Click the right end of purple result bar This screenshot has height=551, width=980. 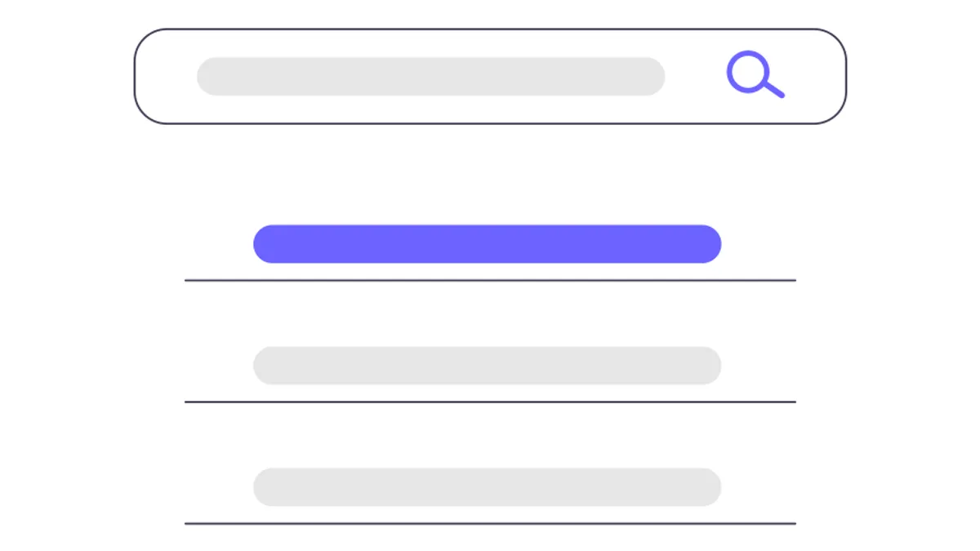click(706, 244)
